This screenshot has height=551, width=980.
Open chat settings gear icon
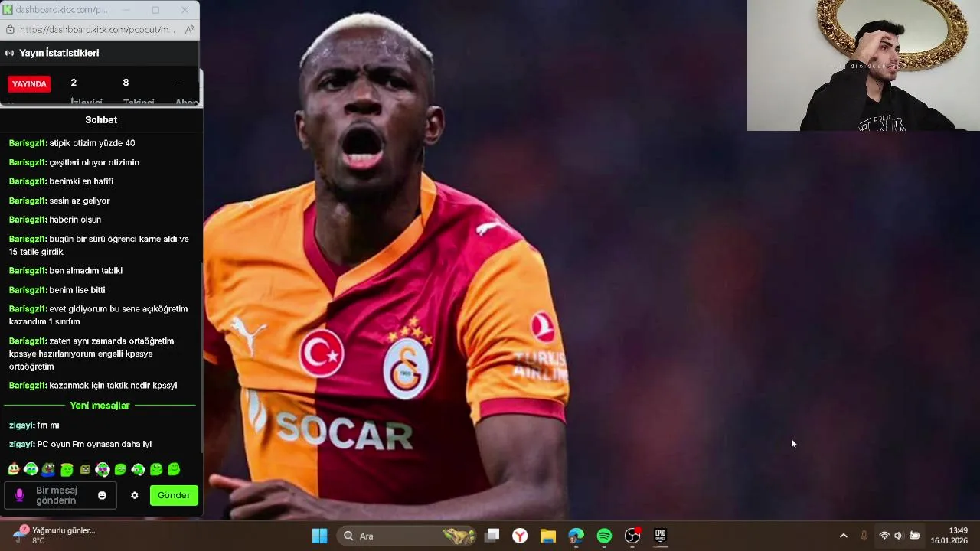tap(135, 495)
